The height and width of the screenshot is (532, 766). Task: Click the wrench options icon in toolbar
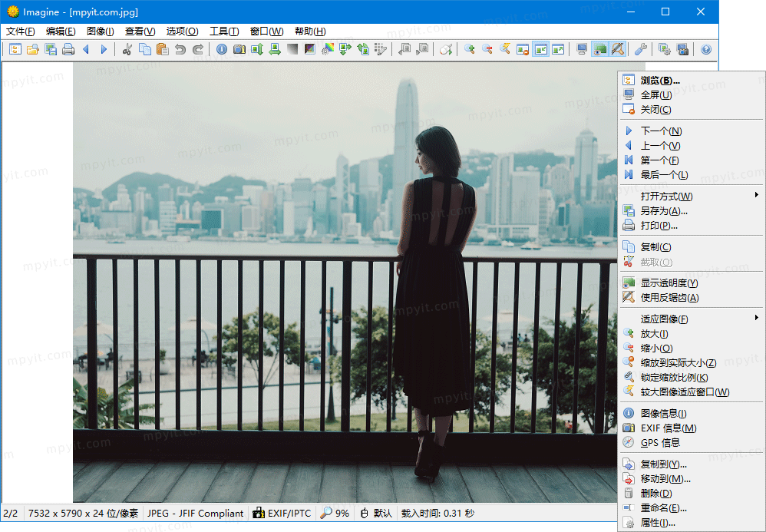(x=640, y=49)
